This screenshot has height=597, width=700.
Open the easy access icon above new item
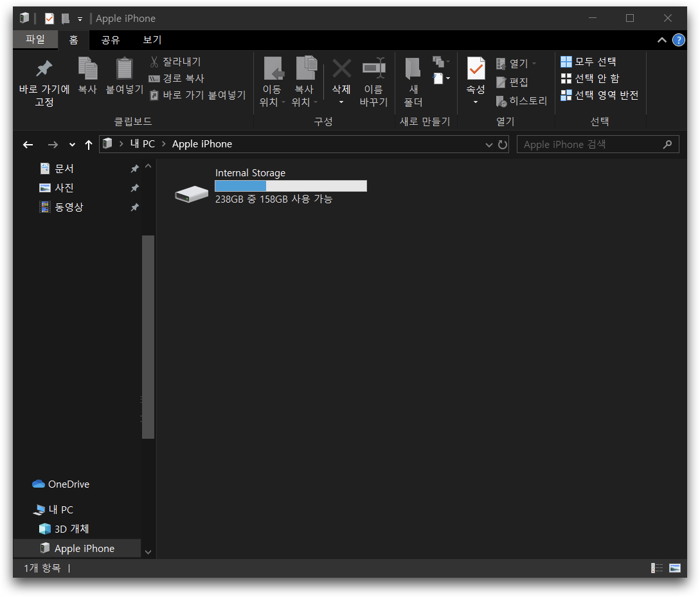click(441, 62)
